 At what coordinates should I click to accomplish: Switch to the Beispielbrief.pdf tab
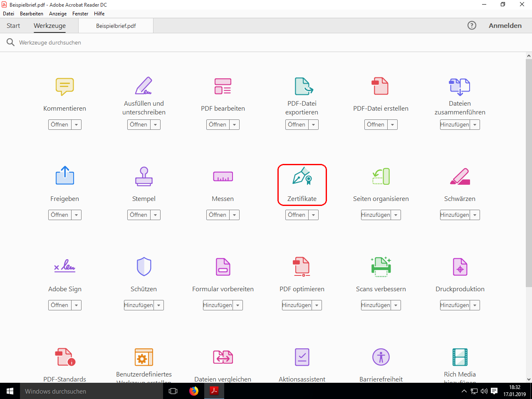(116, 26)
